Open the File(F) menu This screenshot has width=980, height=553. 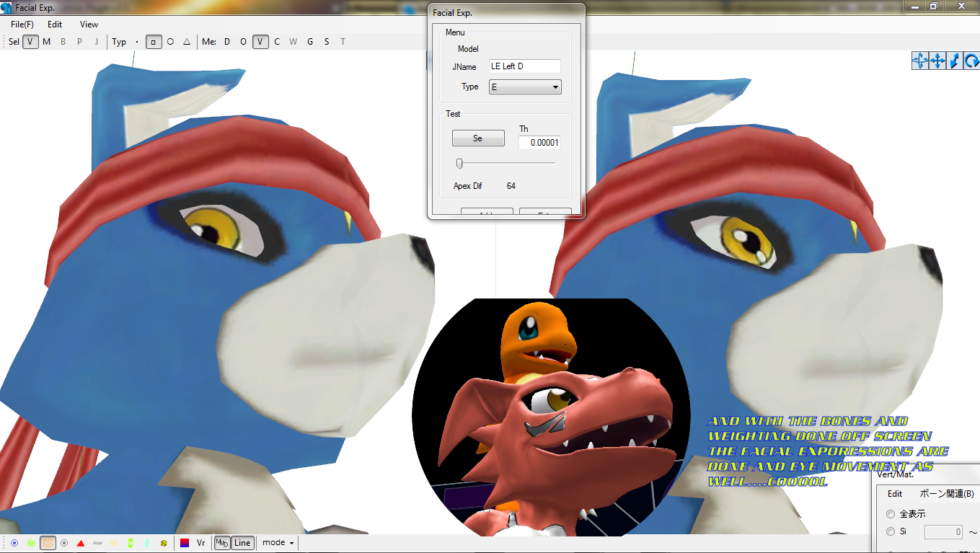pyautogui.click(x=22, y=25)
